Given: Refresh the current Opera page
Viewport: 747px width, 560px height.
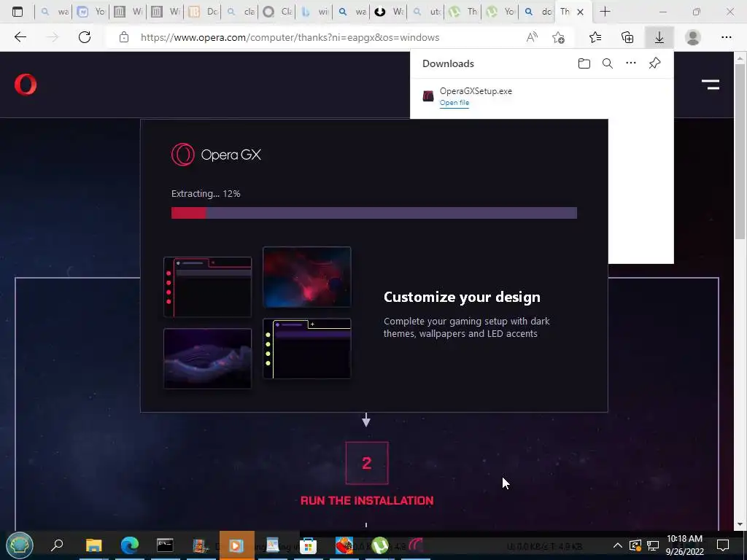Looking at the screenshot, I should tap(85, 37).
